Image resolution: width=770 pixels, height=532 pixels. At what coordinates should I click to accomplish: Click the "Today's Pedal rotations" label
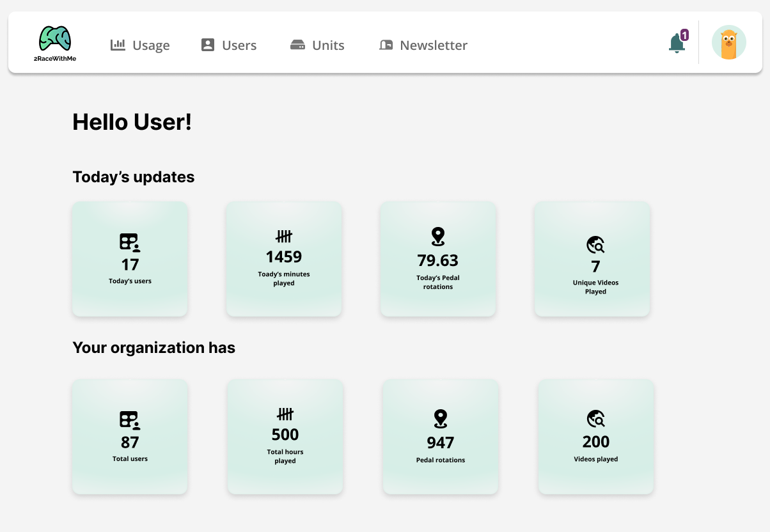(438, 282)
